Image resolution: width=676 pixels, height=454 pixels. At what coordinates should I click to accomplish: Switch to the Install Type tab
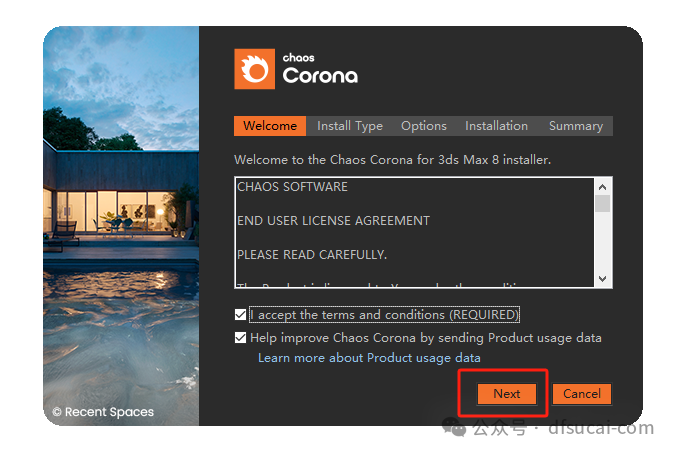tap(350, 126)
